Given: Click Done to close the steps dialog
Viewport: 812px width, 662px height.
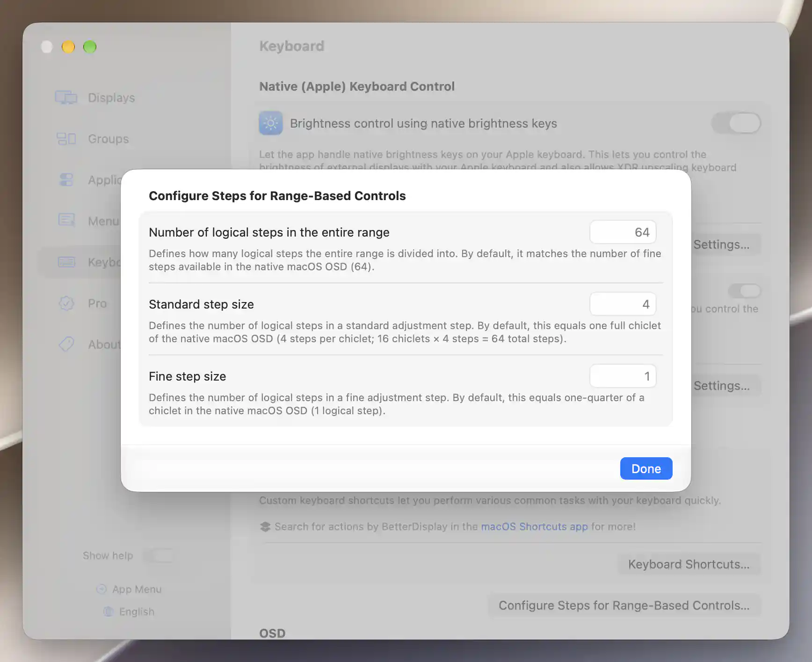Looking at the screenshot, I should [x=646, y=468].
